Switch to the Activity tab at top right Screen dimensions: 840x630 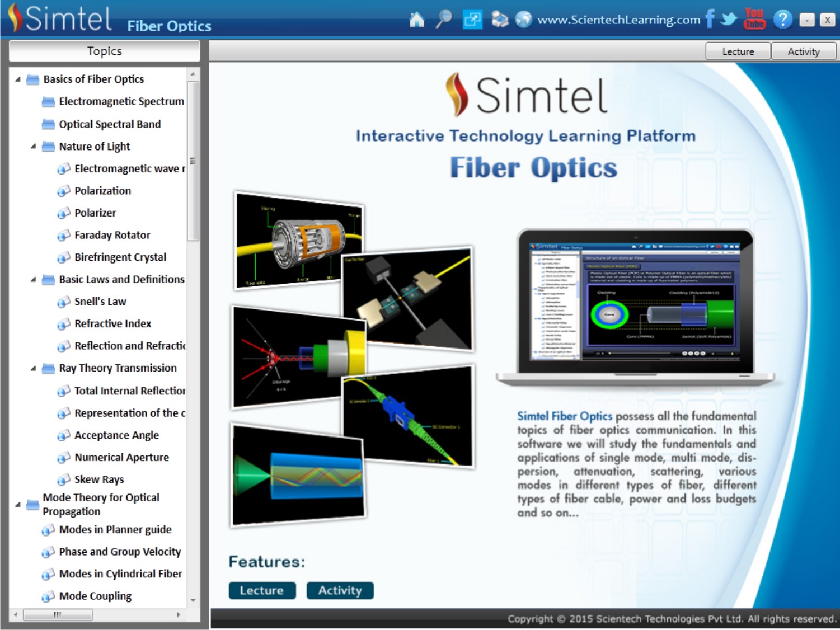pos(804,51)
